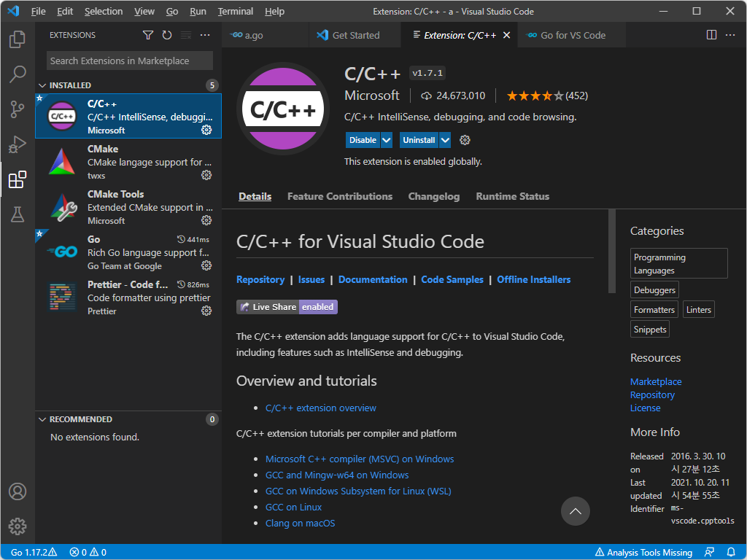Click the Disable button
747x560 pixels.
click(363, 140)
